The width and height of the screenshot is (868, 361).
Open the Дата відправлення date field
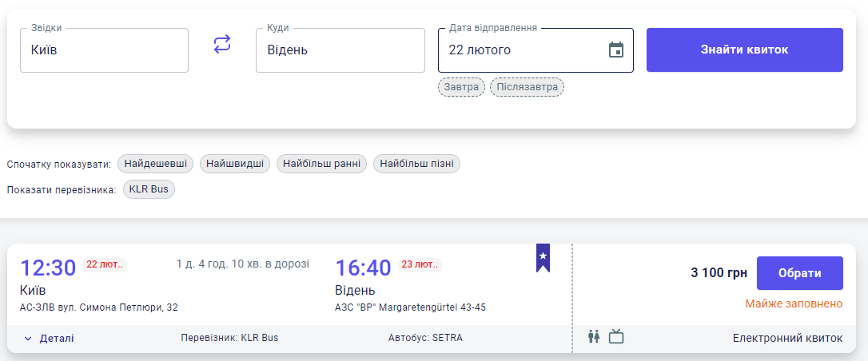pos(520,50)
